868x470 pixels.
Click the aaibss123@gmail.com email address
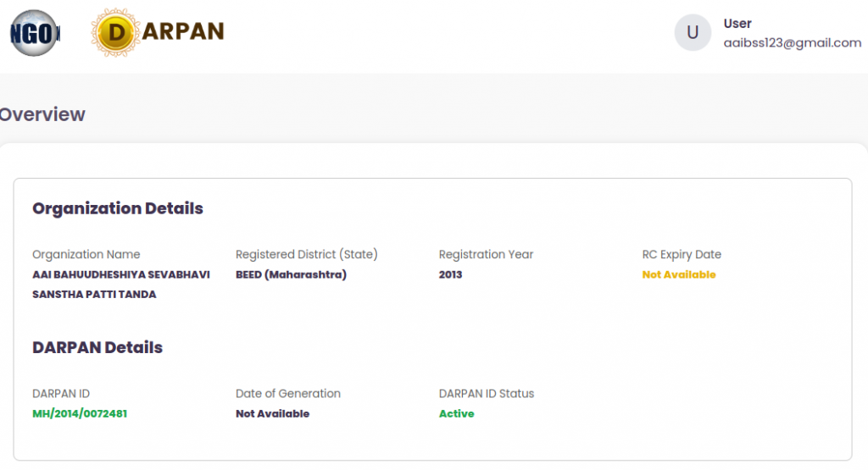792,42
